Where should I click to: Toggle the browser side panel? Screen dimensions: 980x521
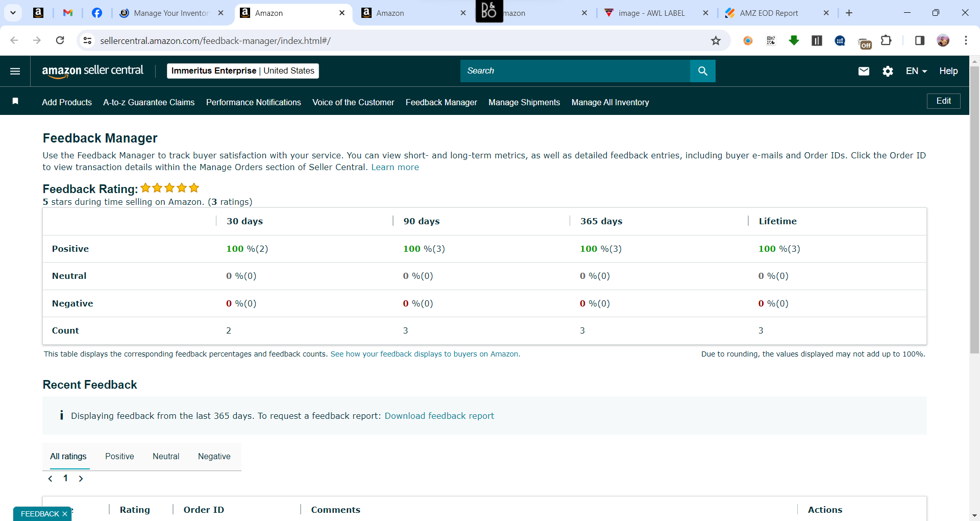point(919,40)
